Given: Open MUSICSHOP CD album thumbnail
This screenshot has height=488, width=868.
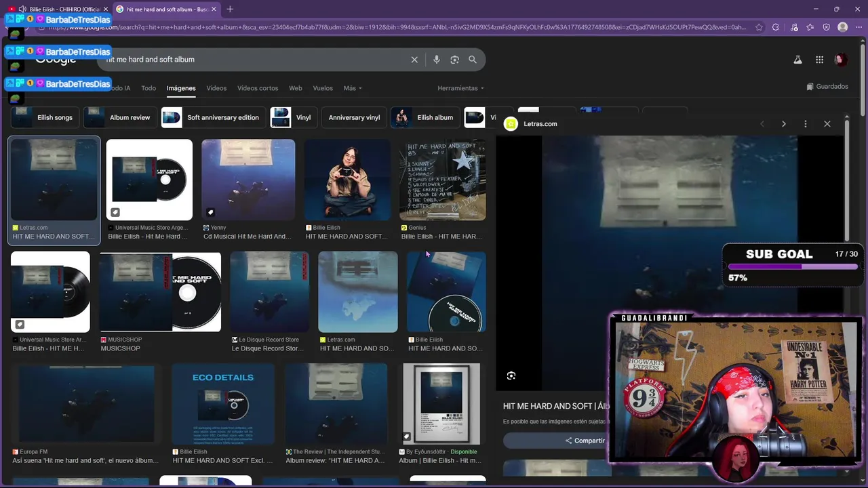Looking at the screenshot, I should click(160, 291).
